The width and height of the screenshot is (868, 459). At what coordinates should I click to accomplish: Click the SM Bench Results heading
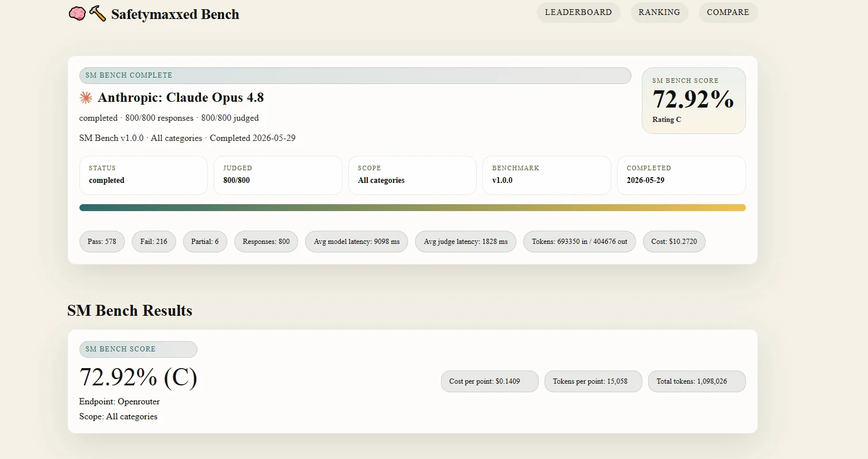130,311
